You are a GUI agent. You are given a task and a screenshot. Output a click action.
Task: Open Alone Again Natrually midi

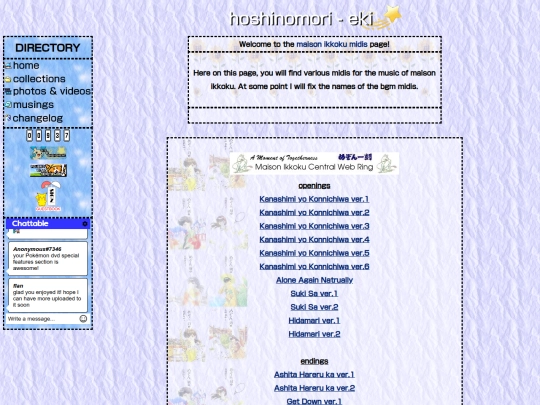pyautogui.click(x=314, y=280)
